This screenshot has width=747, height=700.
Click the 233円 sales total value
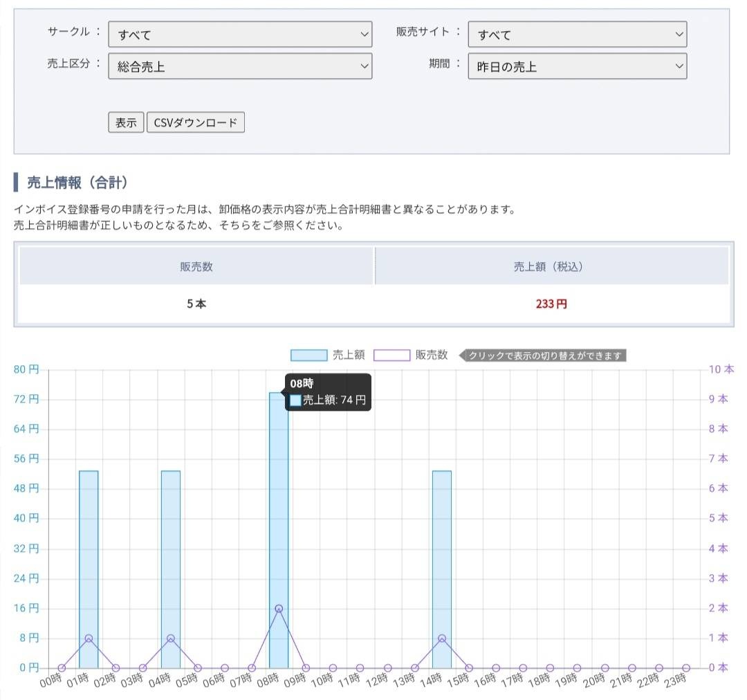pos(551,304)
